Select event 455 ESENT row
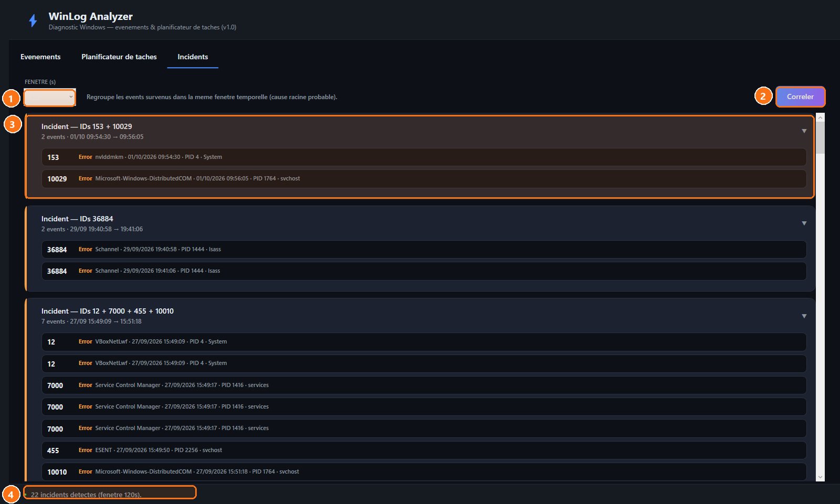840x504 pixels. 424,450
